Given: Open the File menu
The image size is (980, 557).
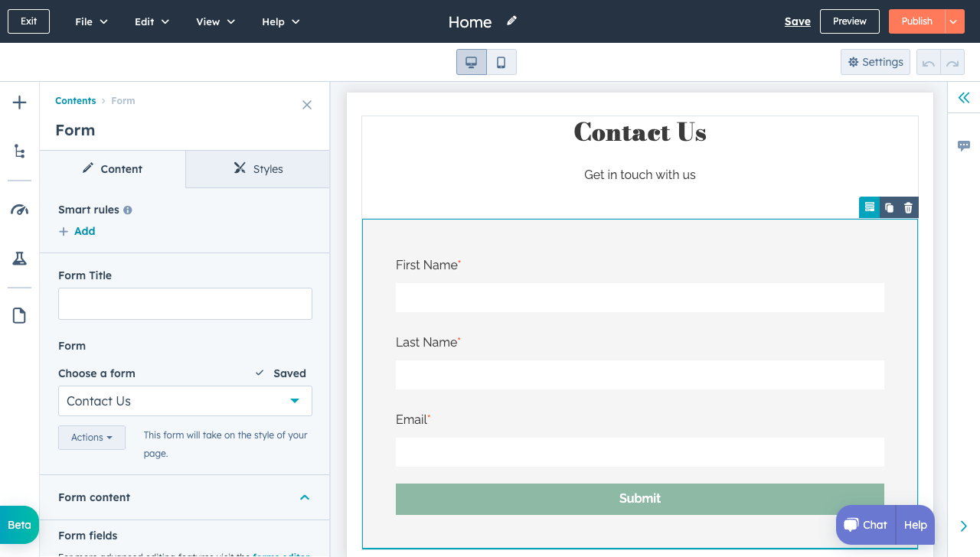Looking at the screenshot, I should [x=91, y=21].
